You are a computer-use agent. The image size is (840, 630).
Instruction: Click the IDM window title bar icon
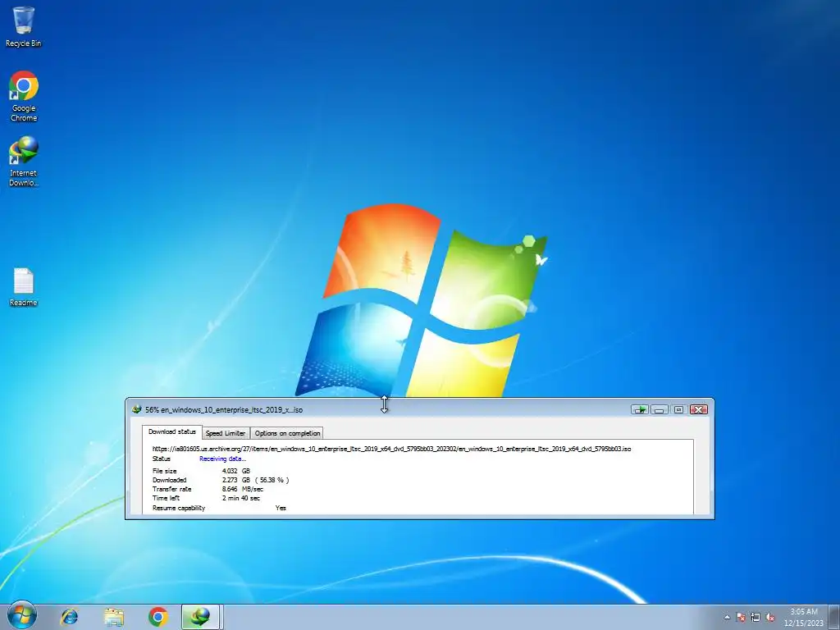tap(137, 410)
